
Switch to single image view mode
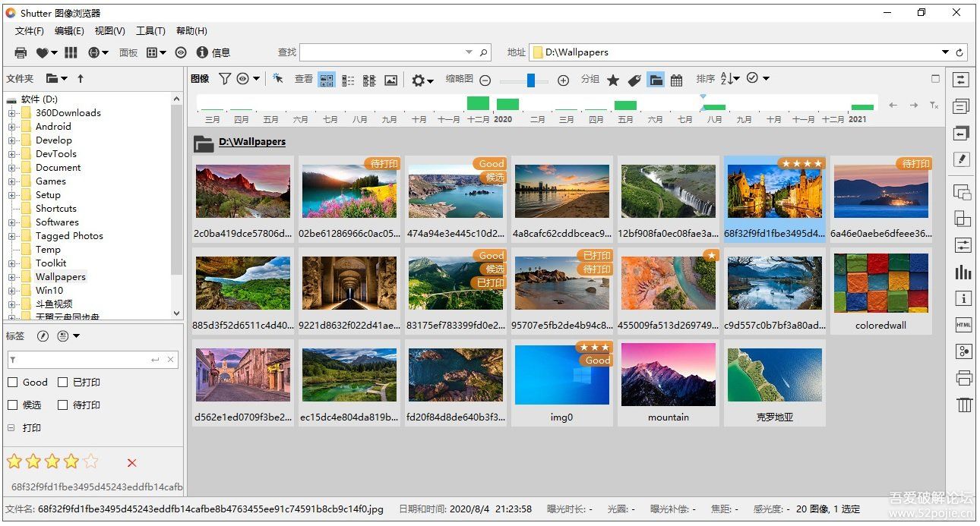coord(390,80)
